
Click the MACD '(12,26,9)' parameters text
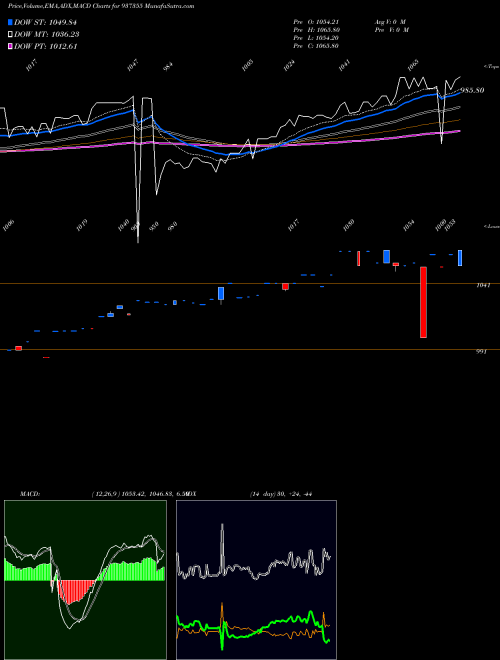point(105,494)
